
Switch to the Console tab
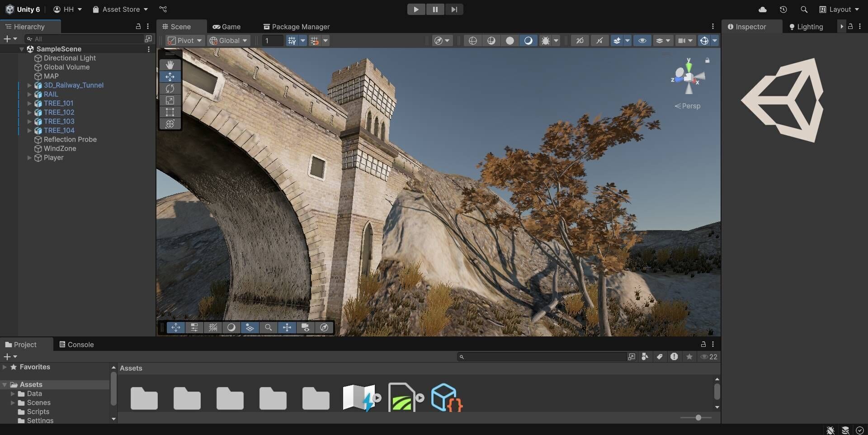pos(76,345)
